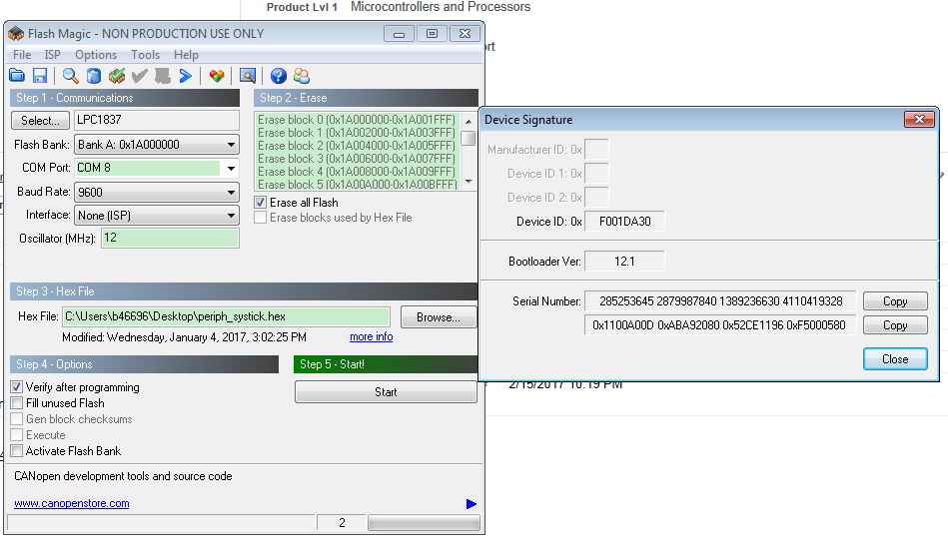
Task: Click the Select... device button
Action: click(x=40, y=120)
